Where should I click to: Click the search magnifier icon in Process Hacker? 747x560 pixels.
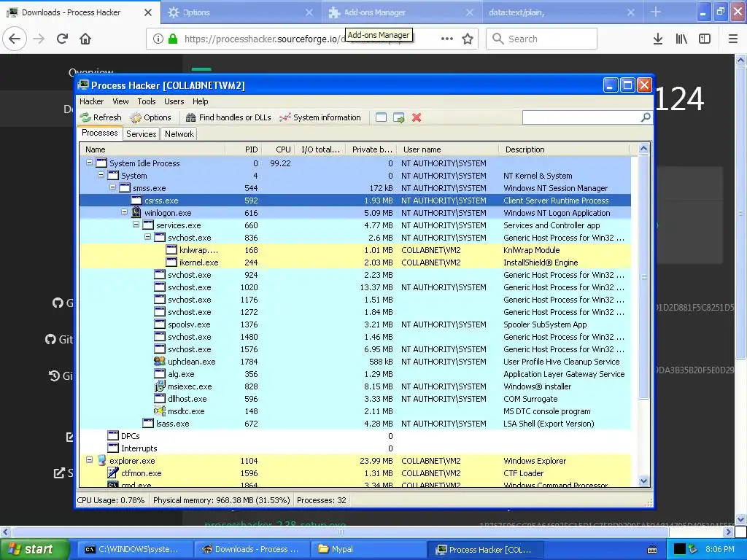coord(646,117)
